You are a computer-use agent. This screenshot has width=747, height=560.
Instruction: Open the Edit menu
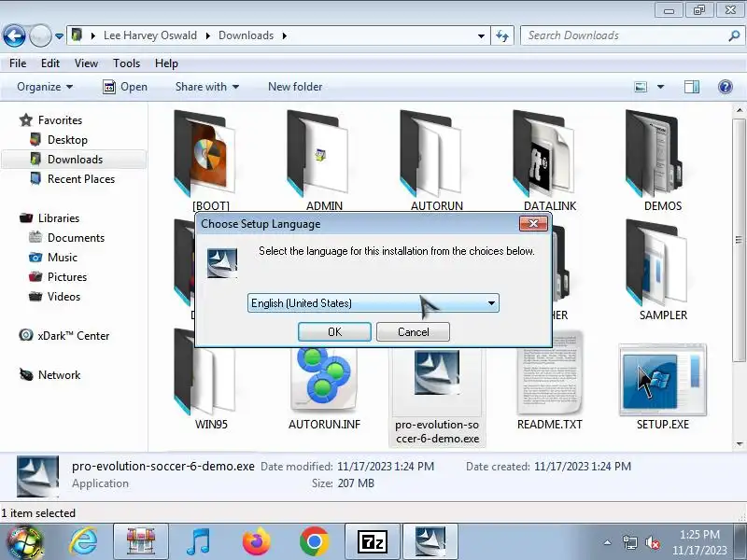click(x=50, y=63)
